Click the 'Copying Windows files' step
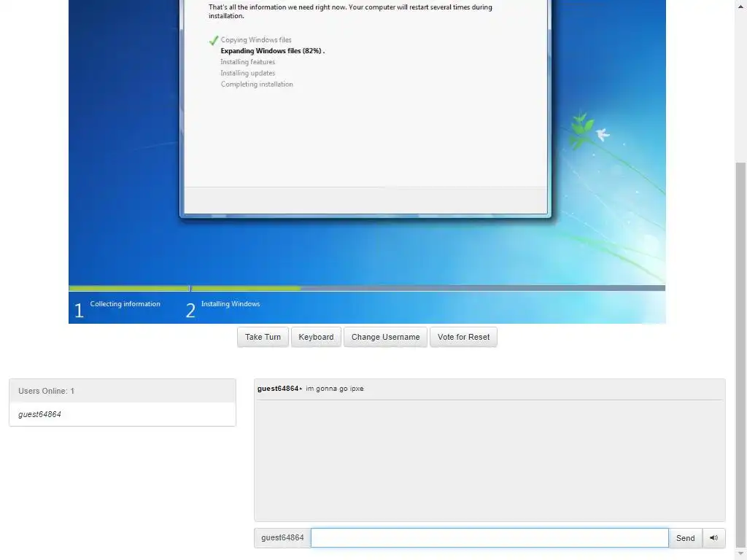This screenshot has height=560, width=747. pos(256,40)
